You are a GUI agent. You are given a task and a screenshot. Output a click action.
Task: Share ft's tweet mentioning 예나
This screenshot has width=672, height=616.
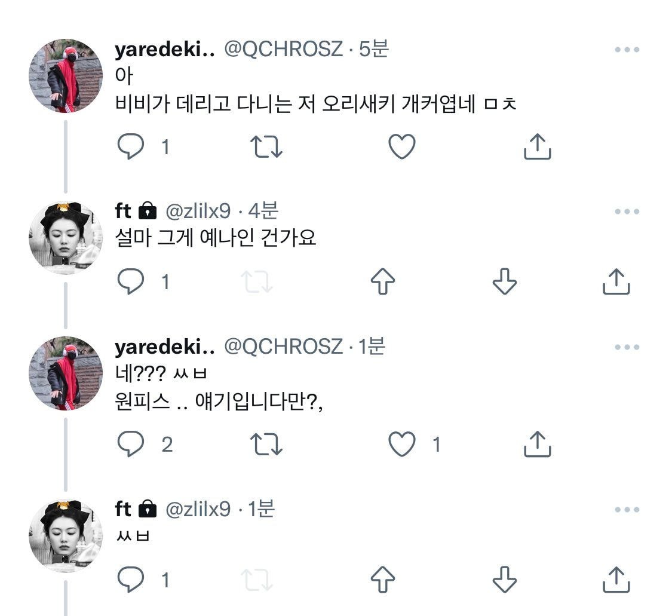[616, 281]
